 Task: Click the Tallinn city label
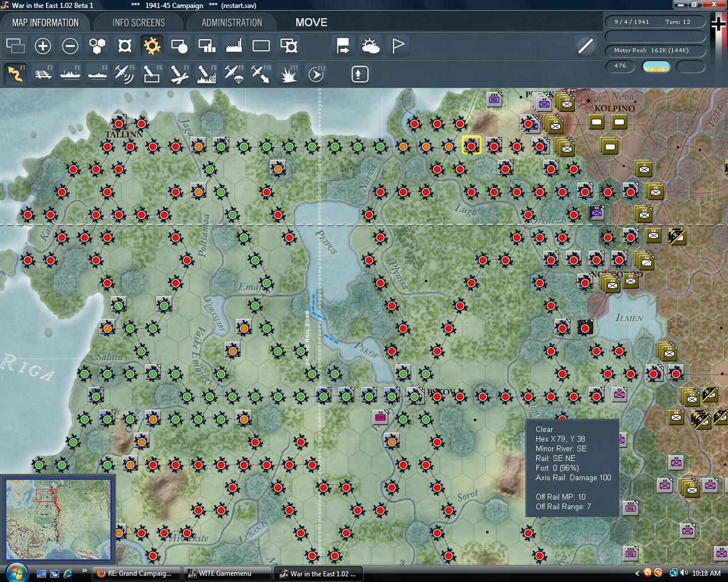pyautogui.click(x=124, y=135)
